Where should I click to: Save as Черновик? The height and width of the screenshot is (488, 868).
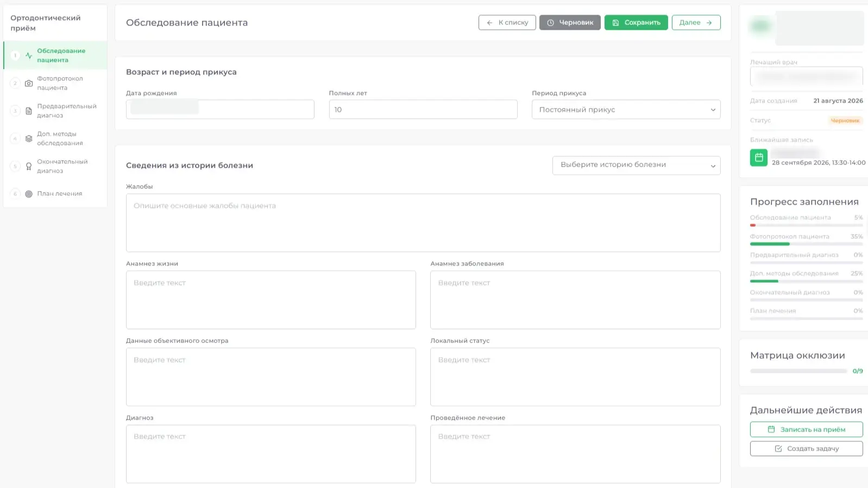click(570, 22)
